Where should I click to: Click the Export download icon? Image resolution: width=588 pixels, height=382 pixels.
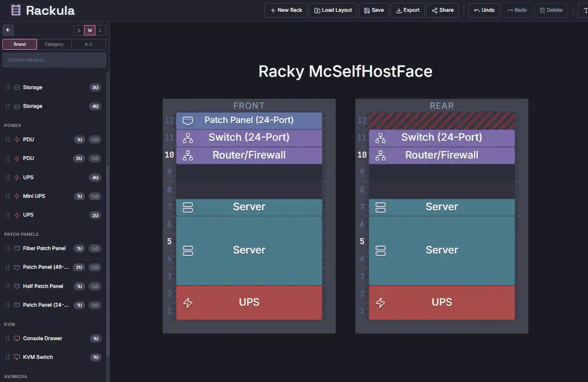coord(399,10)
